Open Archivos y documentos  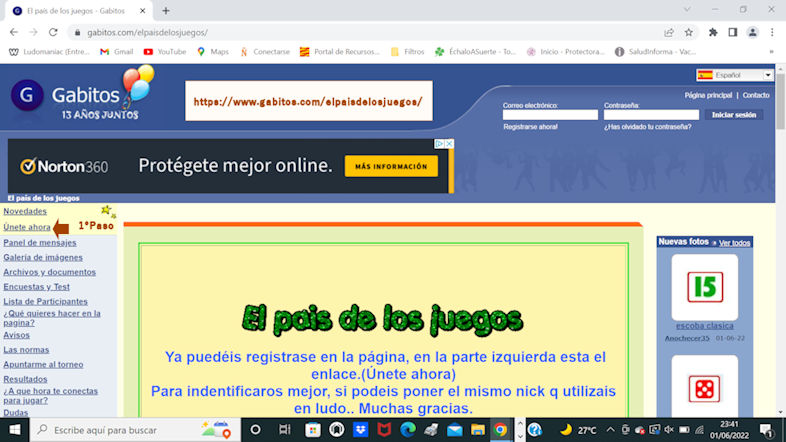click(x=49, y=272)
